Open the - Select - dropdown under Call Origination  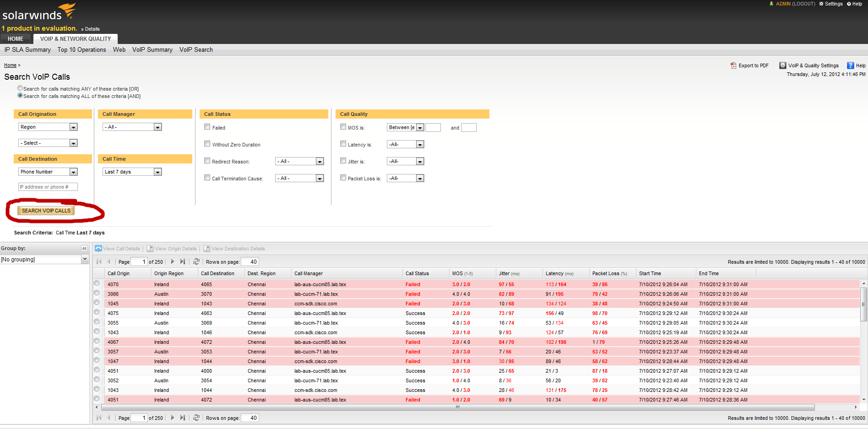48,143
